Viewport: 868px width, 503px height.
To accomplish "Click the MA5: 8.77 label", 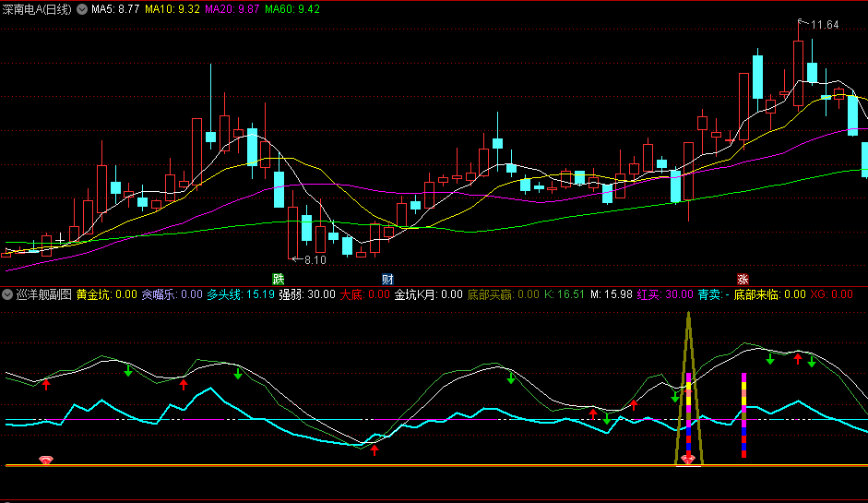I will [115, 9].
